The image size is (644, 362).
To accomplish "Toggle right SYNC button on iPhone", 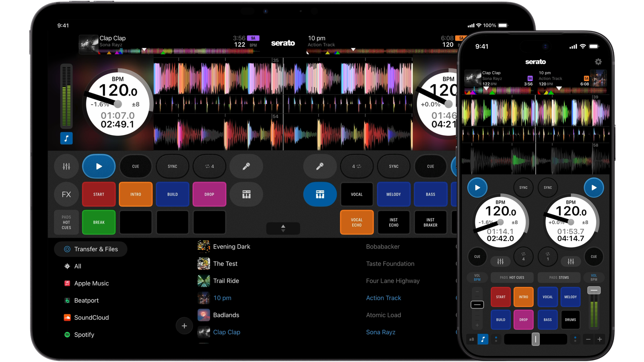I will pos(548,187).
